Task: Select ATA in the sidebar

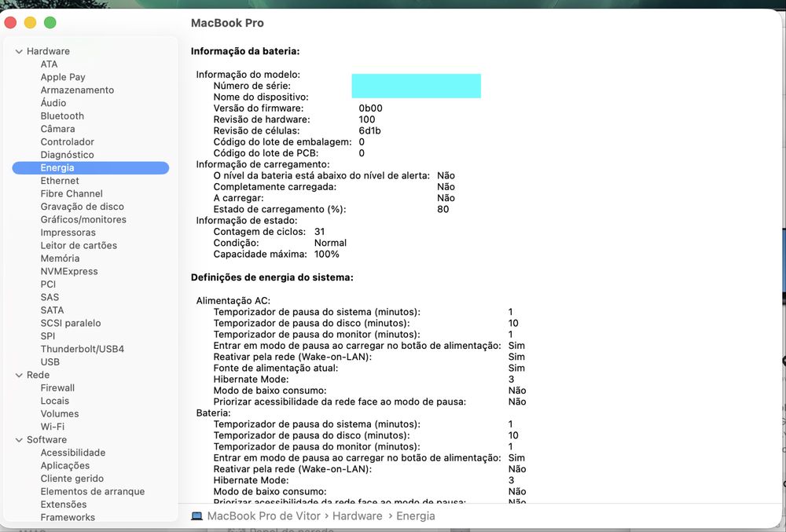Action: point(49,64)
